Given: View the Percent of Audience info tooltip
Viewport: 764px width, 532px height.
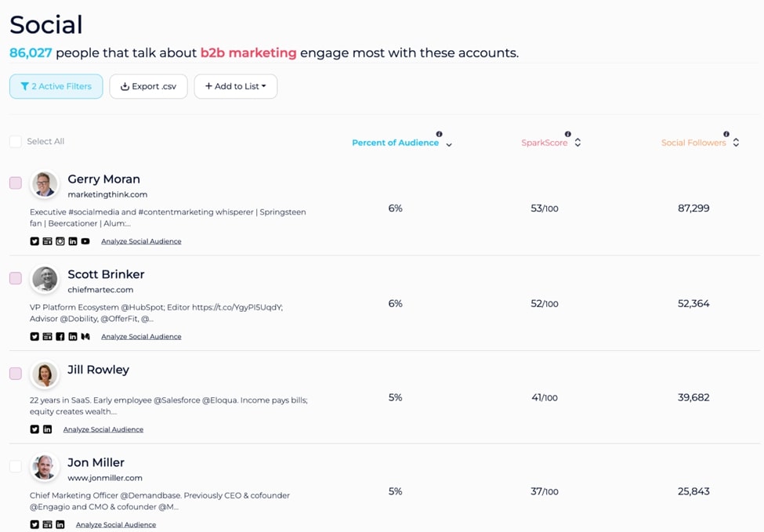Looking at the screenshot, I should coord(440,133).
